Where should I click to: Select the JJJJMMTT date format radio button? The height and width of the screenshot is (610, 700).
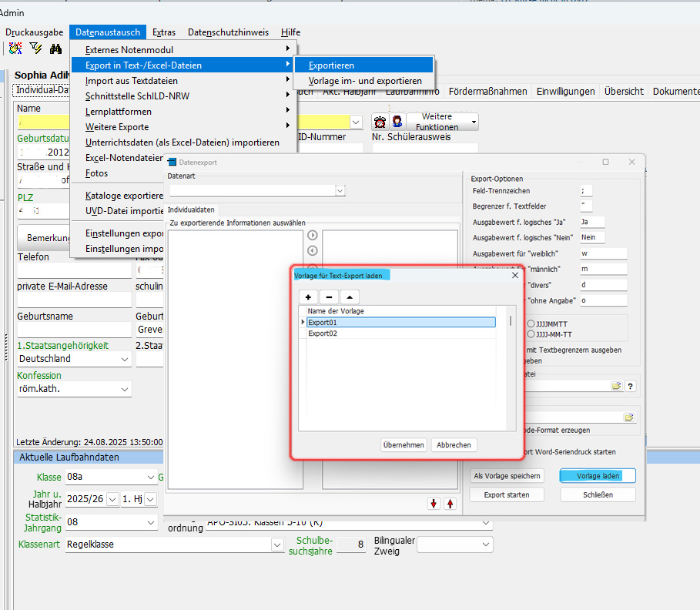tap(531, 323)
